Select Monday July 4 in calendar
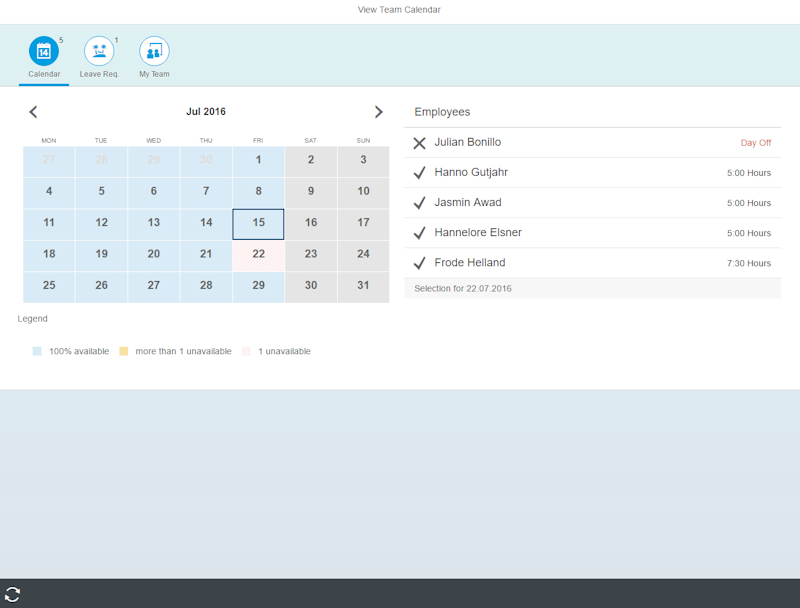Viewport: 800px width, 608px height. click(49, 192)
